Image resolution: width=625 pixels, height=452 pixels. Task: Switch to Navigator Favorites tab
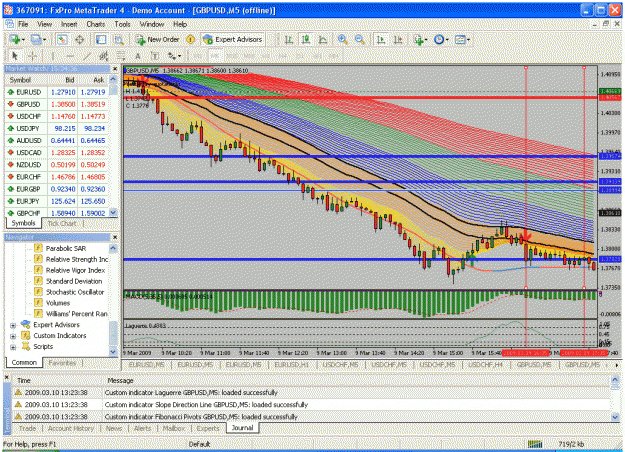(x=62, y=363)
